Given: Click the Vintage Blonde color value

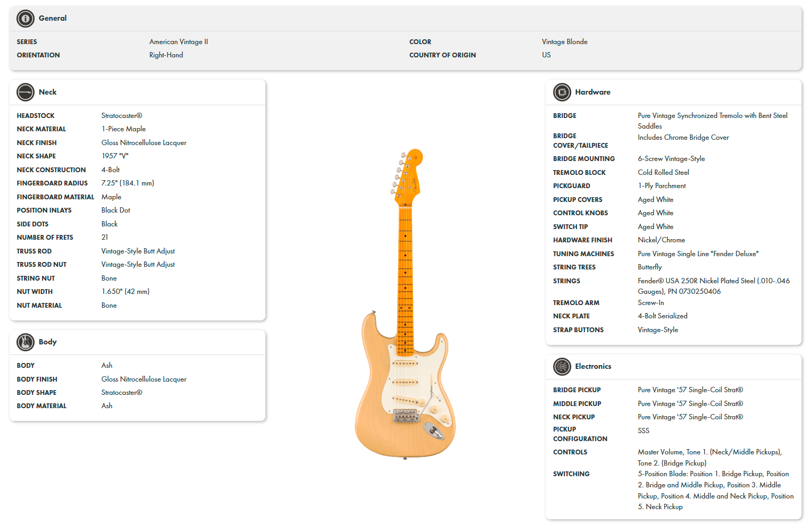Looking at the screenshot, I should click(564, 42).
